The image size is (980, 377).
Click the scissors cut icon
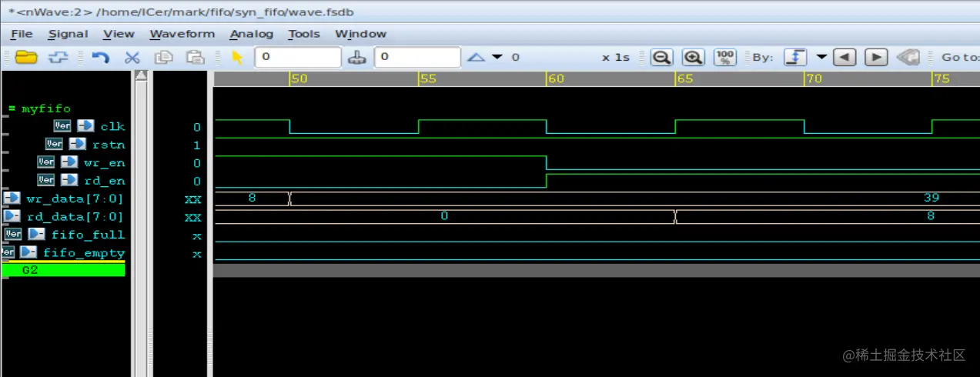[x=132, y=57]
